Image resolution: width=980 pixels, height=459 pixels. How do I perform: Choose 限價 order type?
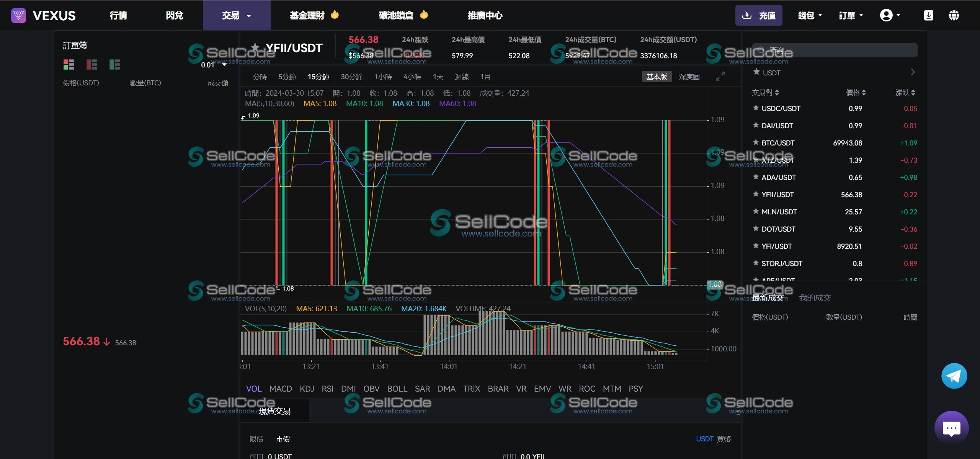click(x=256, y=439)
